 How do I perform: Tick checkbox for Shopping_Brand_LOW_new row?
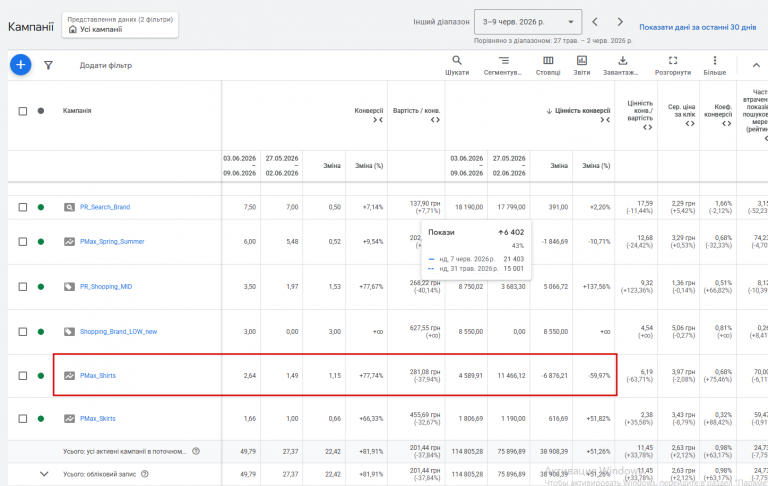click(23, 332)
